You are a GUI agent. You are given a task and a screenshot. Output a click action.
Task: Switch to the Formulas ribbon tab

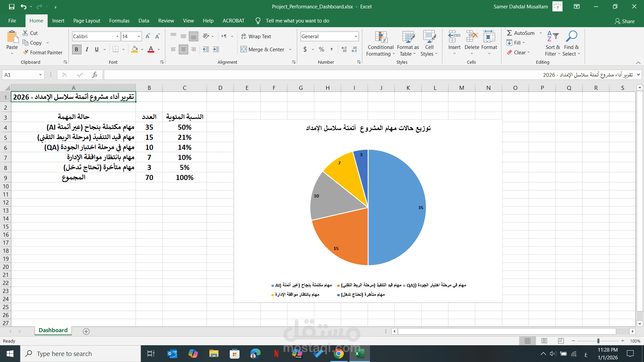(x=119, y=20)
